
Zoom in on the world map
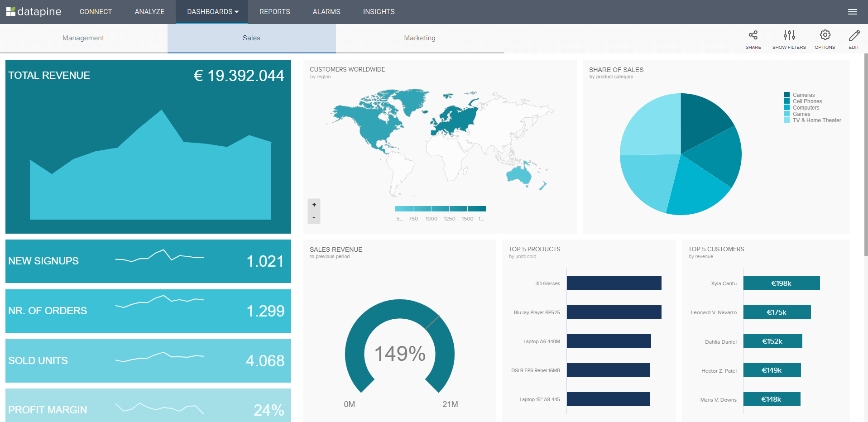pos(314,204)
